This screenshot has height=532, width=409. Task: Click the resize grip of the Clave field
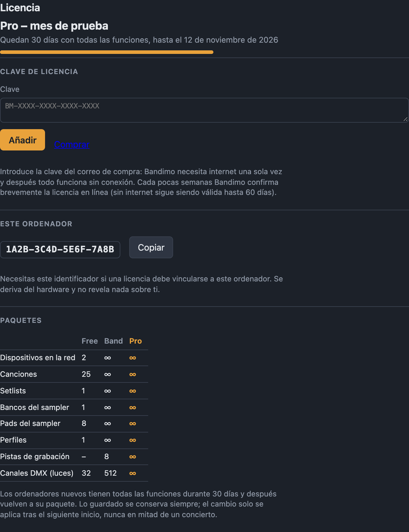(x=405, y=119)
